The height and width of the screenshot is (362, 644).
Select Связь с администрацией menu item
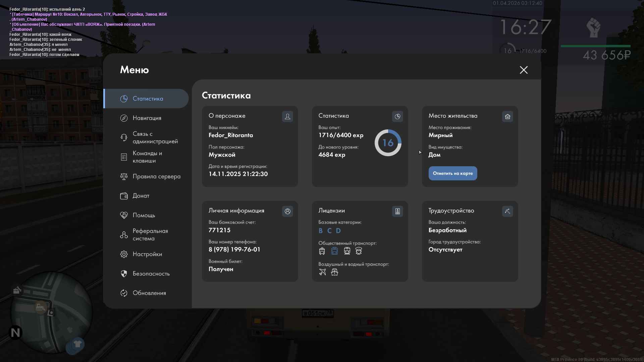(x=155, y=137)
